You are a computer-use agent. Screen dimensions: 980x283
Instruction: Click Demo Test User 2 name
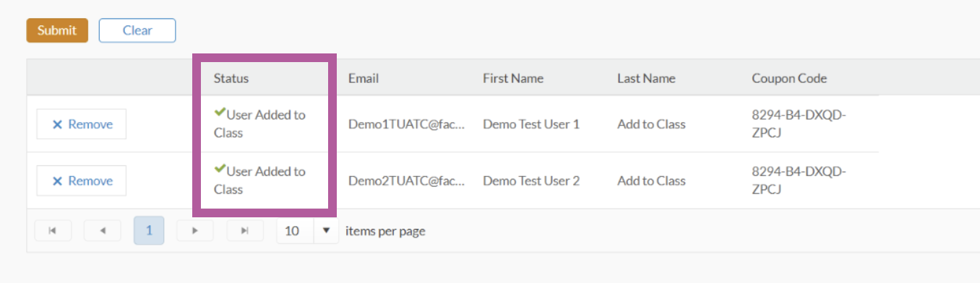coord(531,180)
